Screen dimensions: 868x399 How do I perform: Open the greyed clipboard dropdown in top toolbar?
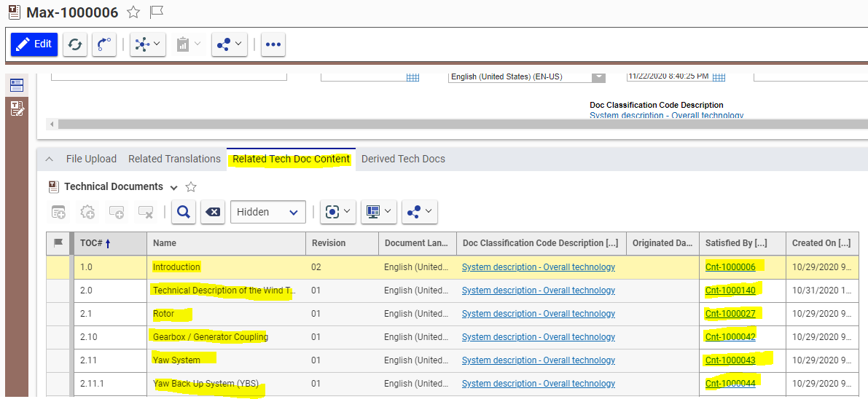189,44
